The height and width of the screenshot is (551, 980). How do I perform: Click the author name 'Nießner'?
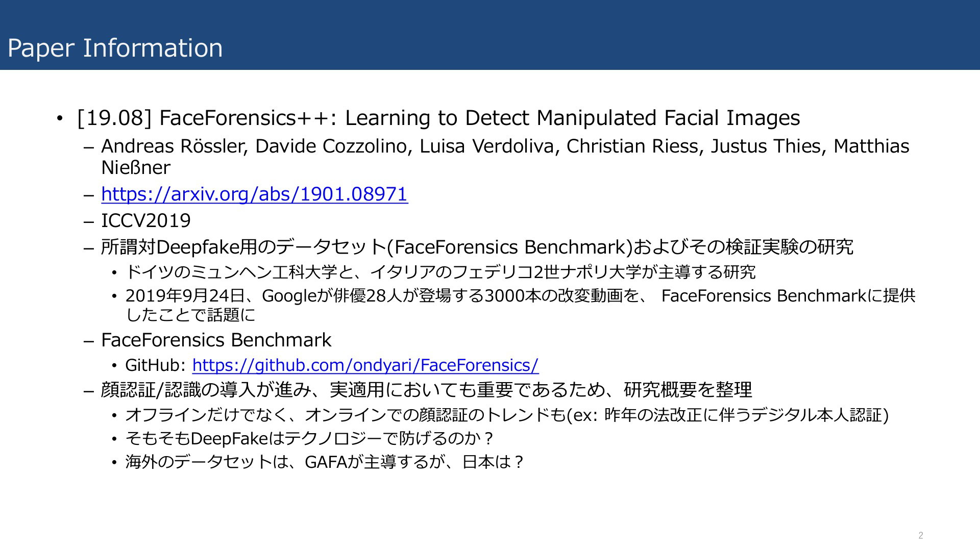[136, 168]
